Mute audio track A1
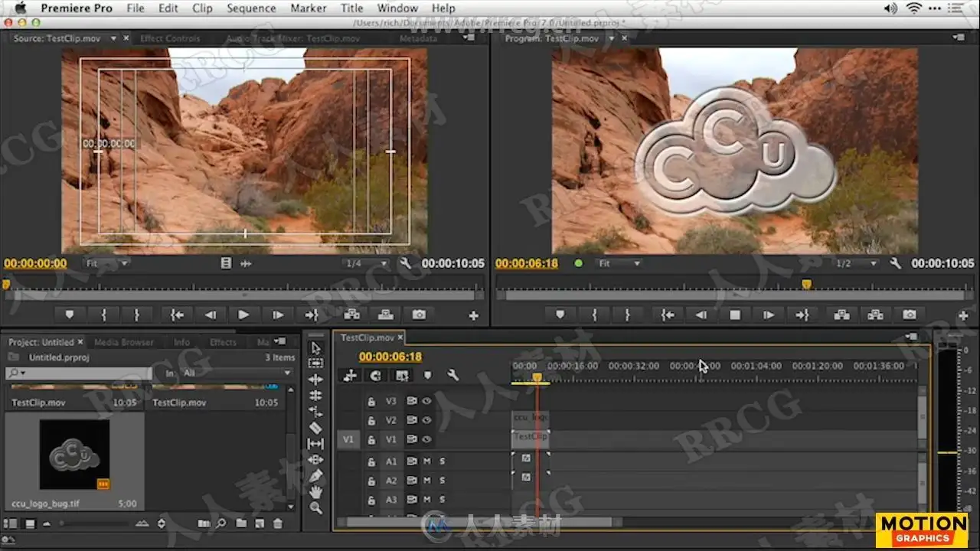This screenshot has width=980, height=551. coord(427,461)
